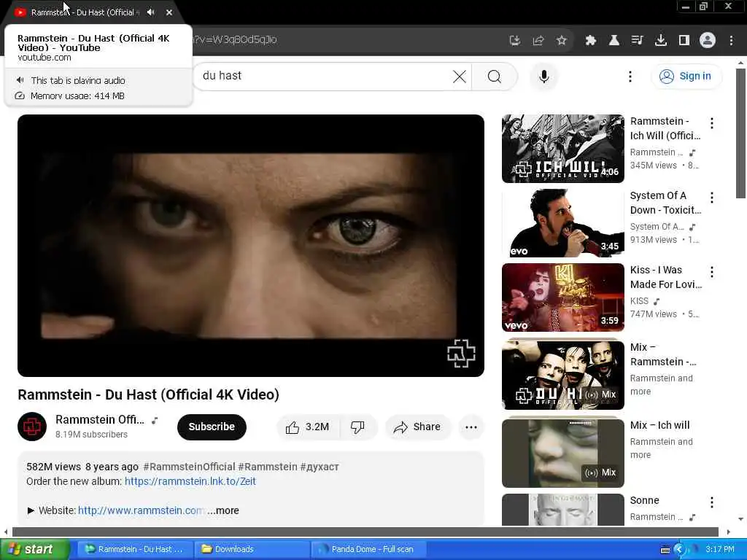Click into the YouTube search field
This screenshot has width=747, height=560.
coord(324,76)
